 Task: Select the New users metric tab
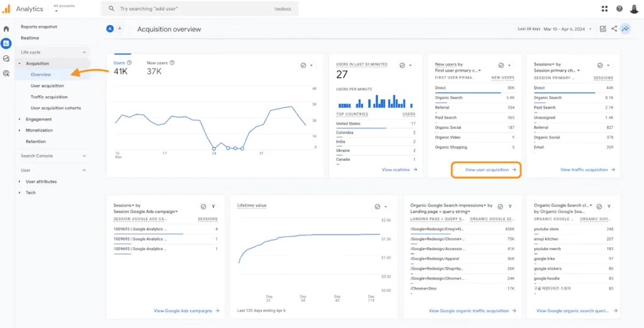(x=160, y=67)
